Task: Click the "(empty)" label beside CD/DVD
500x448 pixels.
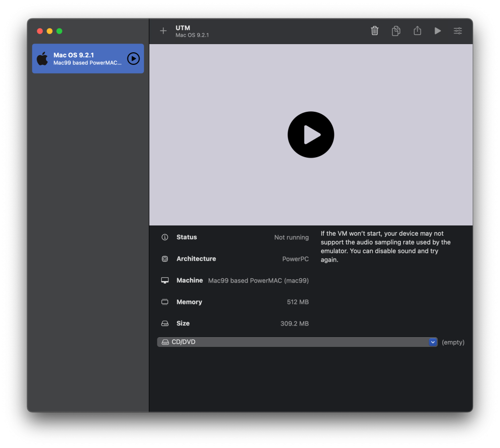Action: click(x=453, y=342)
